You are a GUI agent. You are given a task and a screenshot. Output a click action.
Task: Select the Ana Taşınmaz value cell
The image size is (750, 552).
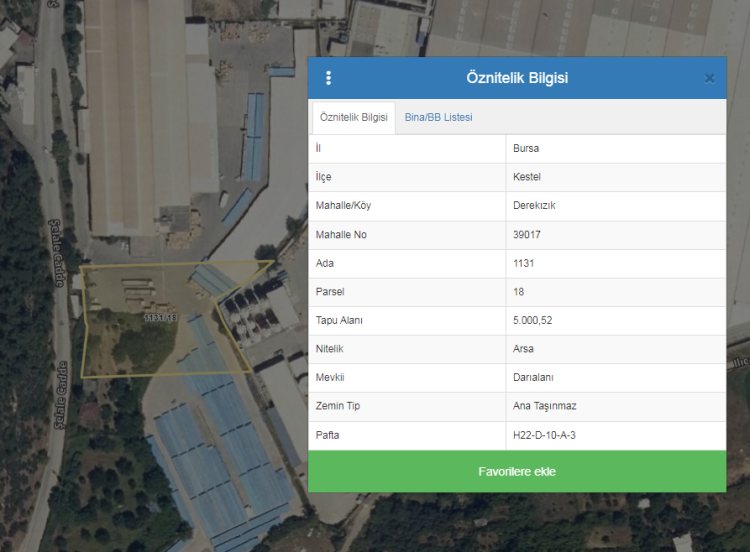(x=545, y=407)
